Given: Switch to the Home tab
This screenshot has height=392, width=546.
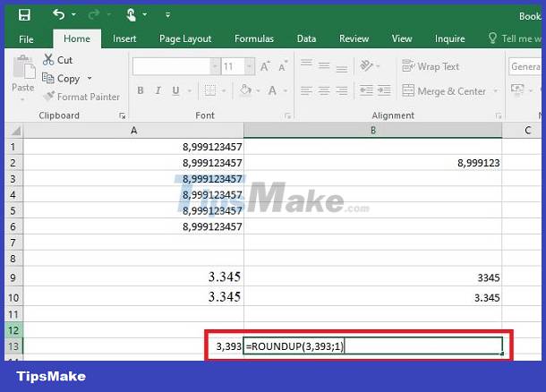Looking at the screenshot, I should (x=77, y=38).
